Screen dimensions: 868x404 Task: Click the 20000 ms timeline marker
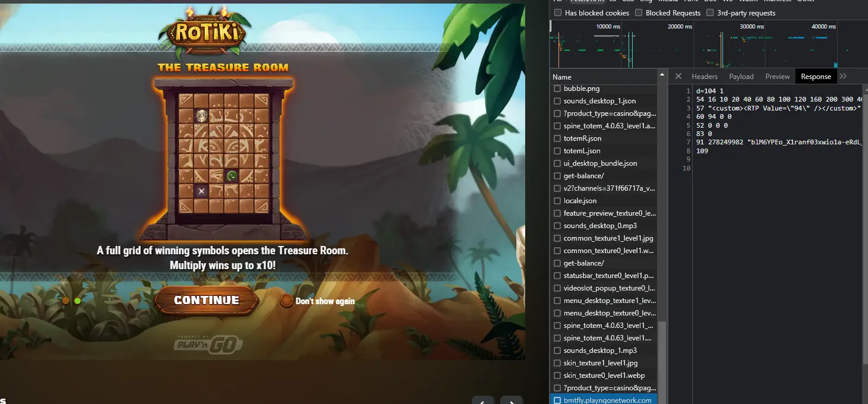[x=680, y=27]
